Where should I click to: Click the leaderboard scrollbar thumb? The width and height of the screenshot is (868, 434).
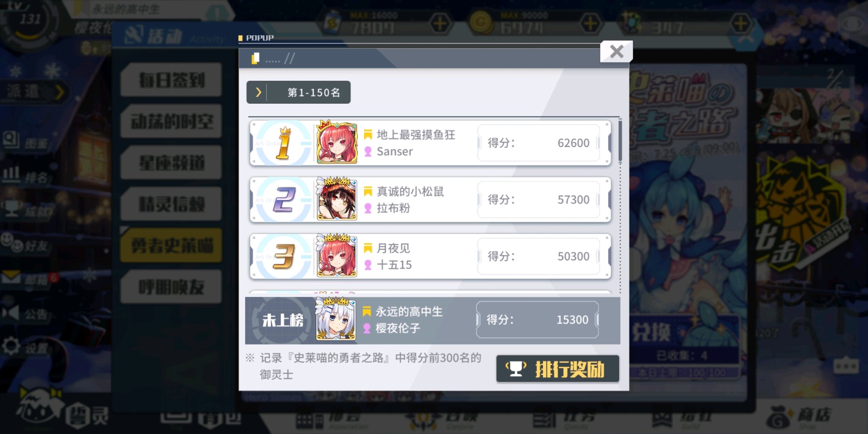[620, 141]
